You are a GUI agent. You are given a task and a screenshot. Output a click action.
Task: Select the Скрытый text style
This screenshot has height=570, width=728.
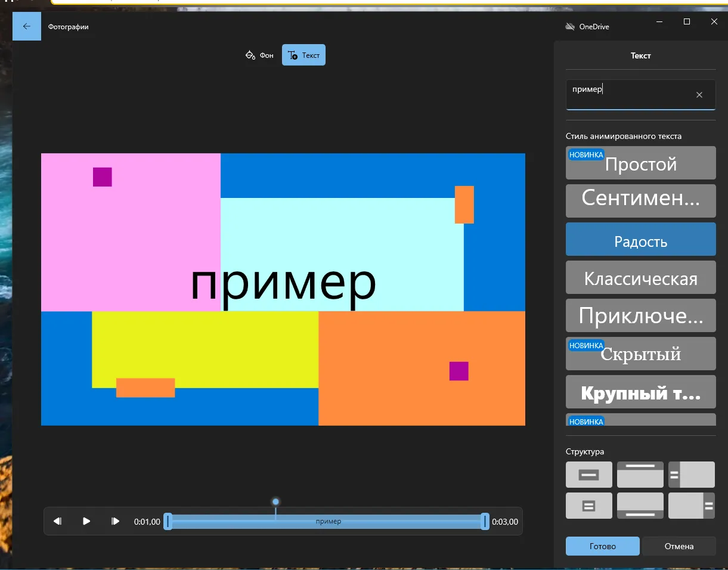point(640,354)
